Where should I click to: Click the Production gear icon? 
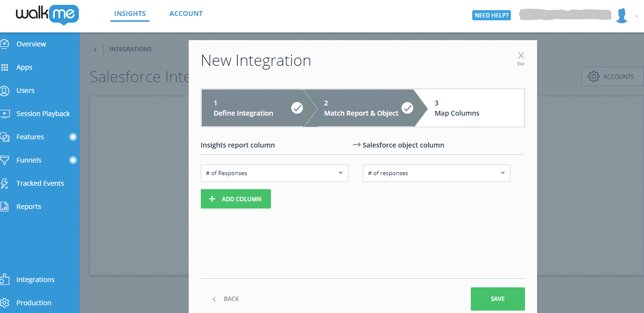[x=5, y=303]
